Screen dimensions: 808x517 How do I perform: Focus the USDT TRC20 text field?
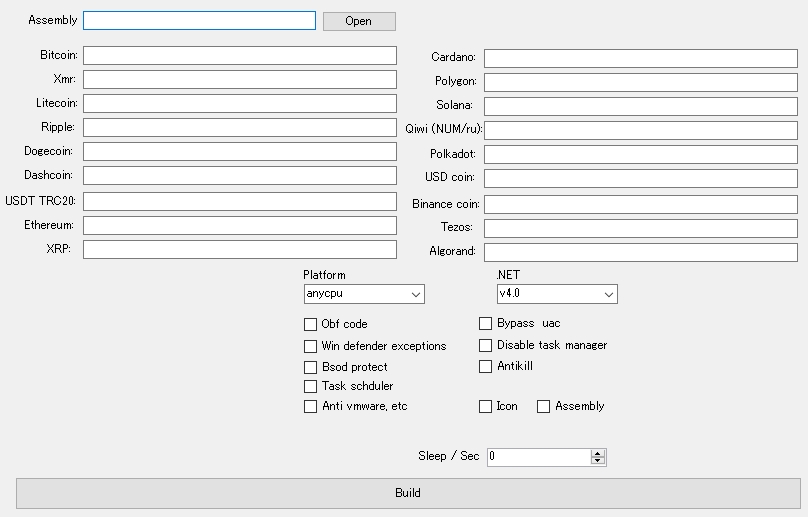[239, 201]
